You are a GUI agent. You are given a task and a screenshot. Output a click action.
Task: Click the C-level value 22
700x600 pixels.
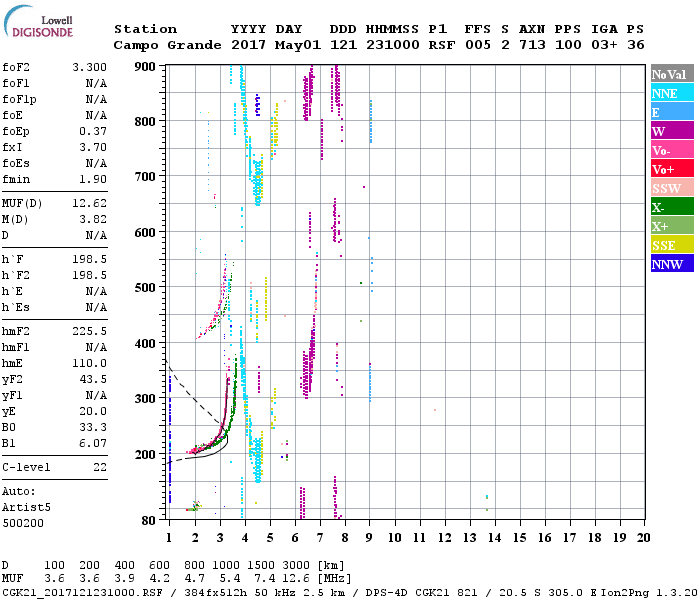[x=98, y=467]
